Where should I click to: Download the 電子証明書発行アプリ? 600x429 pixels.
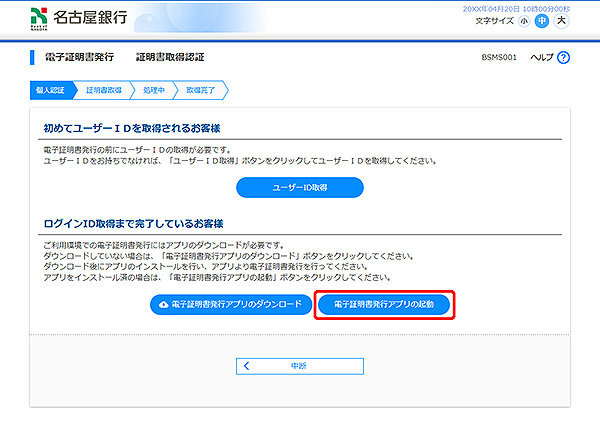pos(230,303)
